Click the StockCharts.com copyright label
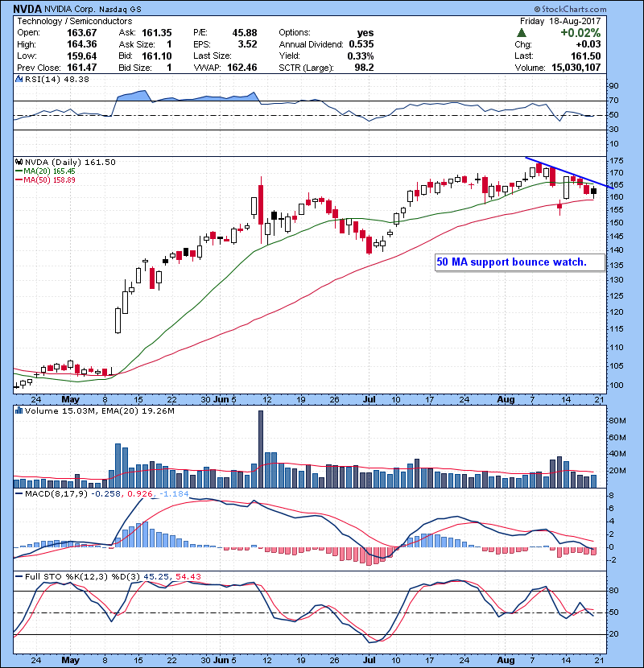Viewport: 644px width, 668px height. click(x=570, y=10)
